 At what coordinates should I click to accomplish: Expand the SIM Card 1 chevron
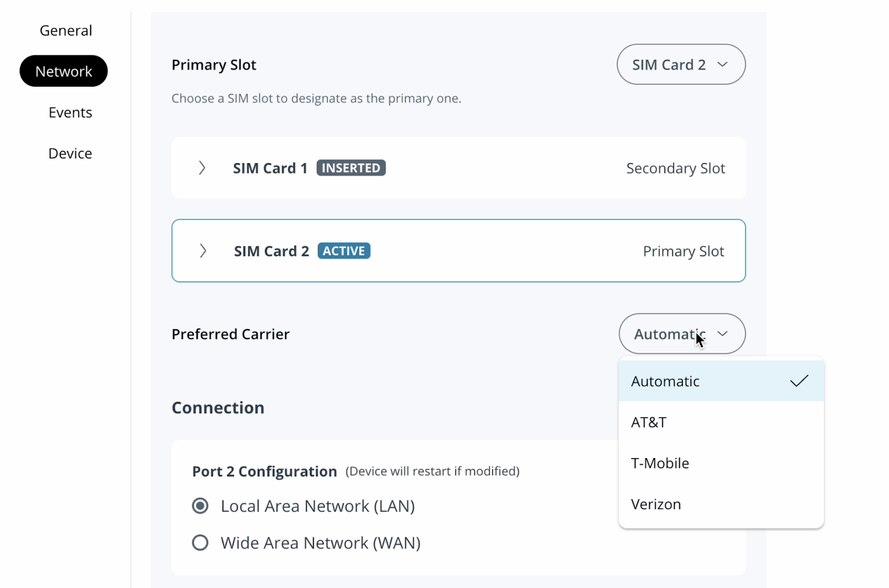click(x=202, y=168)
